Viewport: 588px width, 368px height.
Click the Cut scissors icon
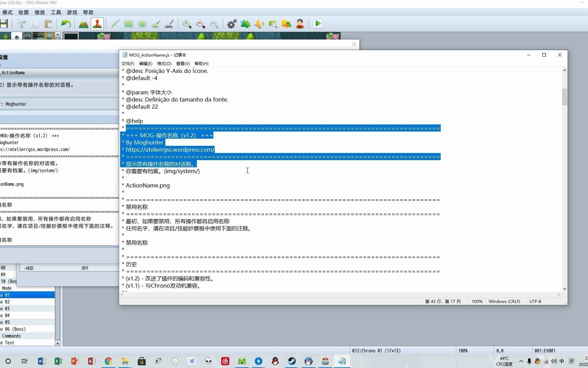tap(21, 24)
